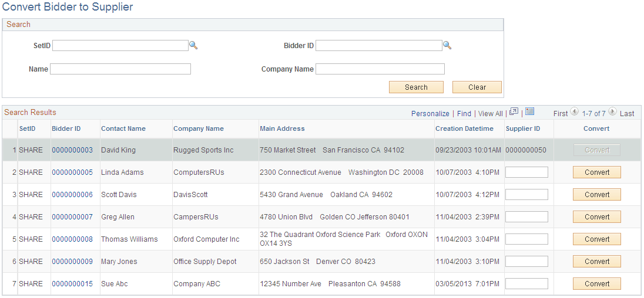644x298 pixels.
Task: Open bidder 0000000008 link
Action: [72, 239]
